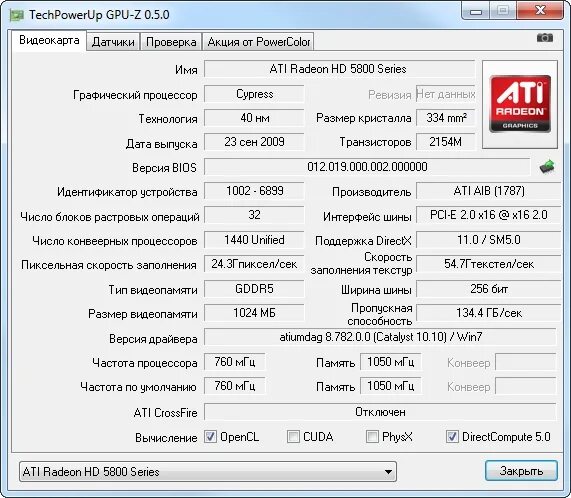
Task: Toggle the PhysX checkbox
Action: (372, 436)
